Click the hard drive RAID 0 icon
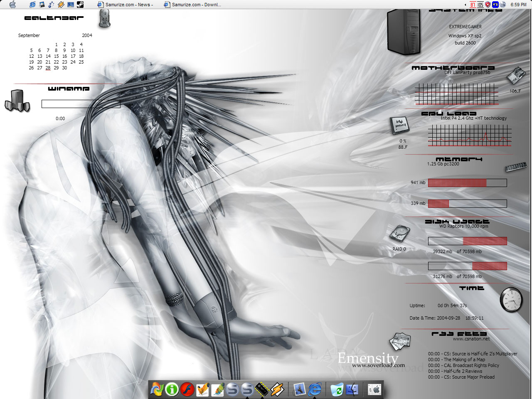 point(399,234)
